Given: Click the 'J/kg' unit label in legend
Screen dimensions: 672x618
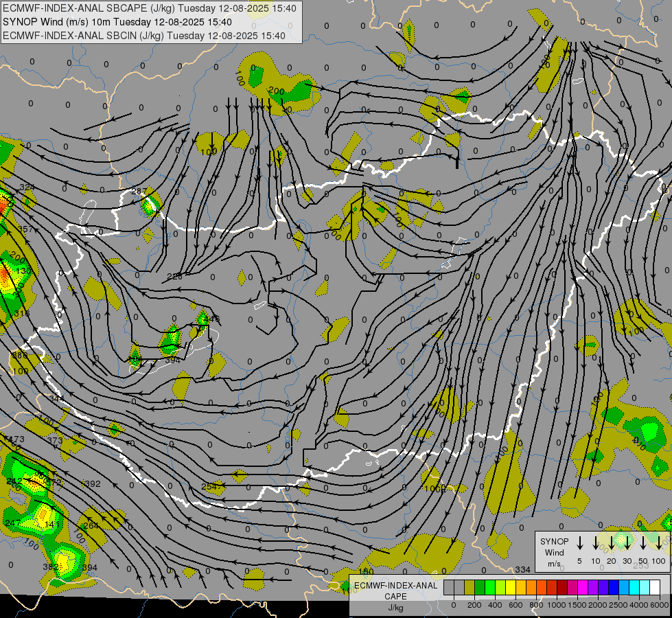Looking at the screenshot, I should (395, 608).
